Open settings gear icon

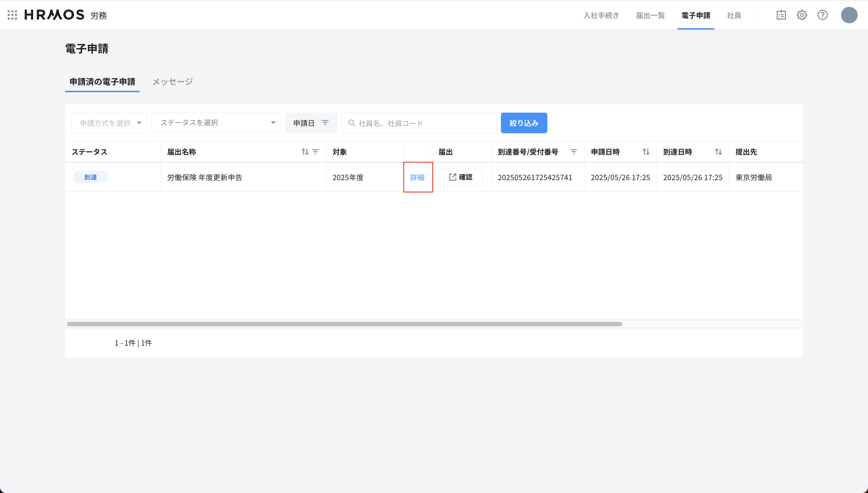(802, 15)
